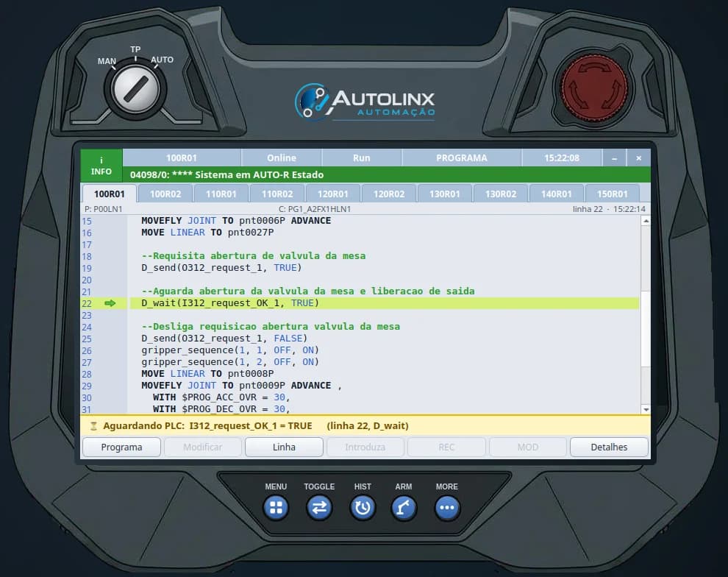Click the Run status cell
This screenshot has height=577, width=728.
[x=361, y=158]
